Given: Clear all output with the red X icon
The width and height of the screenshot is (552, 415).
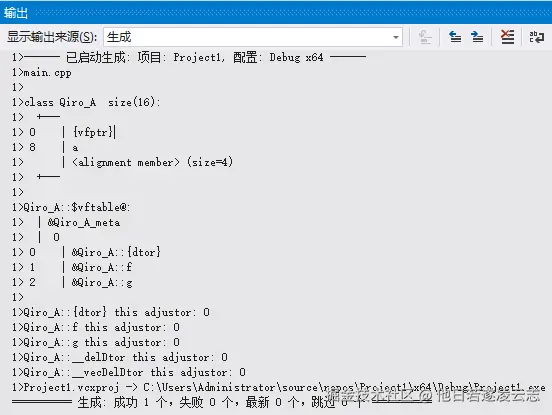Looking at the screenshot, I should tap(507, 37).
